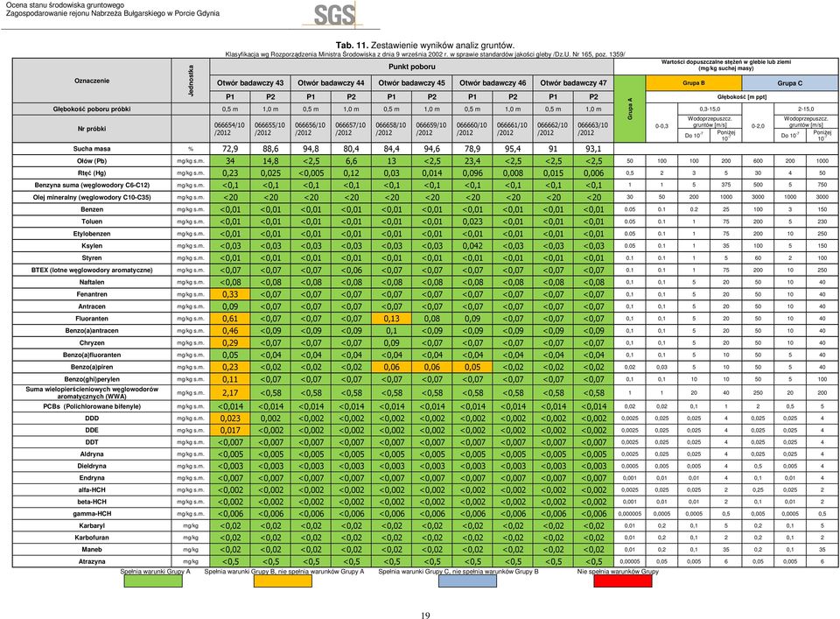Click the orange DDE value 0,017
Image resolution: width=840 pixels, height=619 pixels.
tap(230, 431)
